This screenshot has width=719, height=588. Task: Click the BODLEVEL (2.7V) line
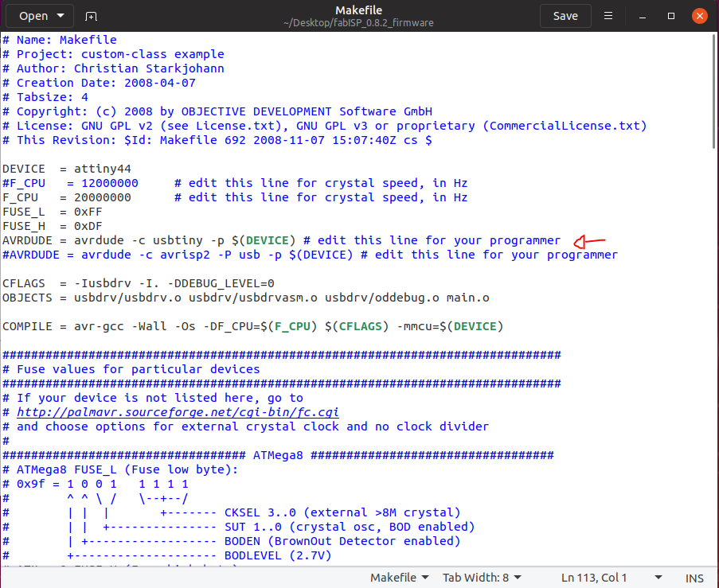167,555
